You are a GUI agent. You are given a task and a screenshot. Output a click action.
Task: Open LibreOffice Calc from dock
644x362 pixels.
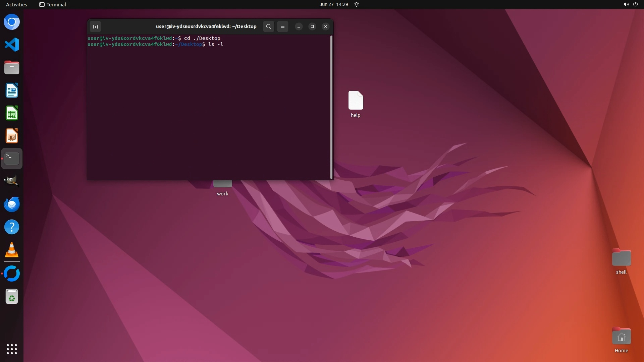(x=12, y=113)
